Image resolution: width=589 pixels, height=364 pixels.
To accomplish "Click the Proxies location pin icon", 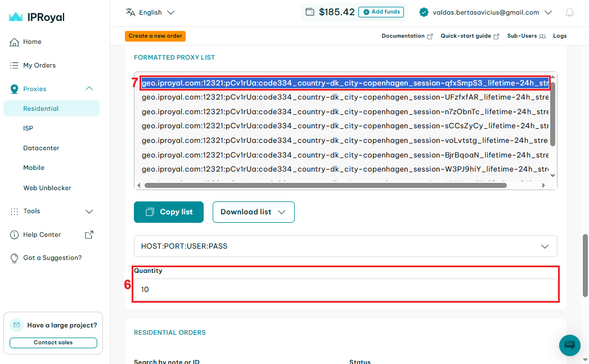I will [x=14, y=89].
